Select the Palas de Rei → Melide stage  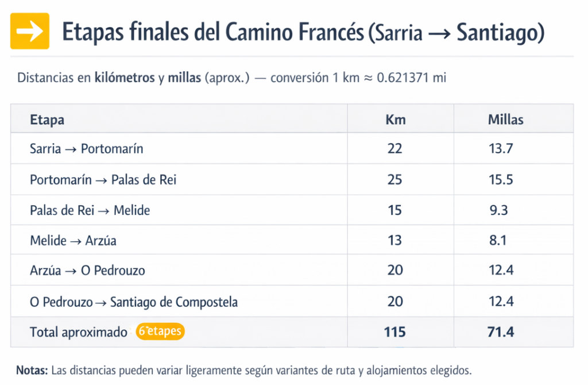click(x=90, y=210)
